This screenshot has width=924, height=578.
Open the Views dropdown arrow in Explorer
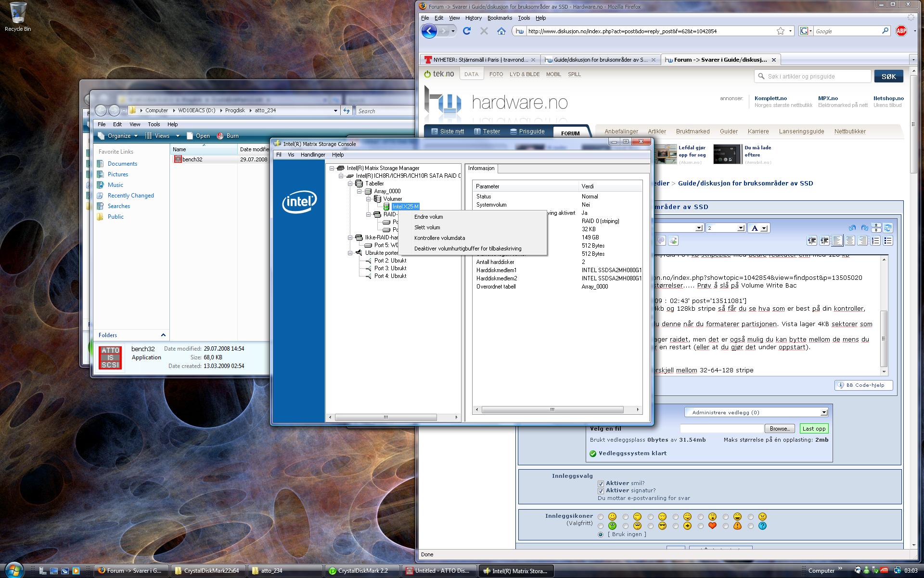pos(177,136)
